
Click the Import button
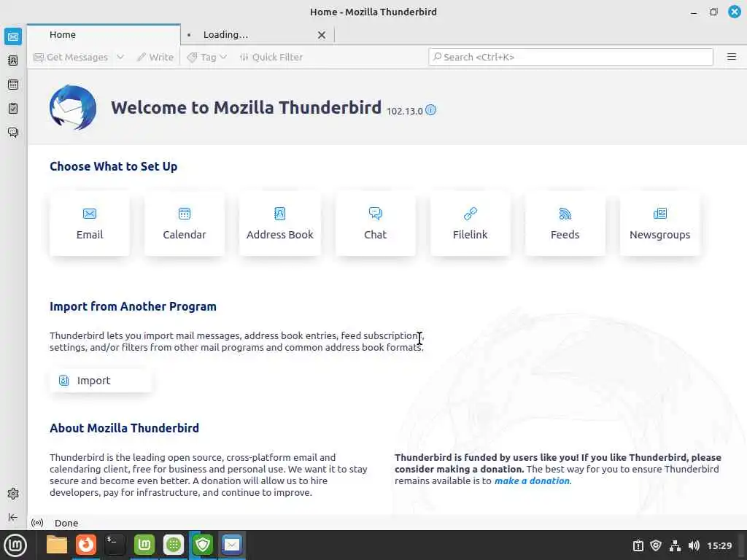click(101, 381)
